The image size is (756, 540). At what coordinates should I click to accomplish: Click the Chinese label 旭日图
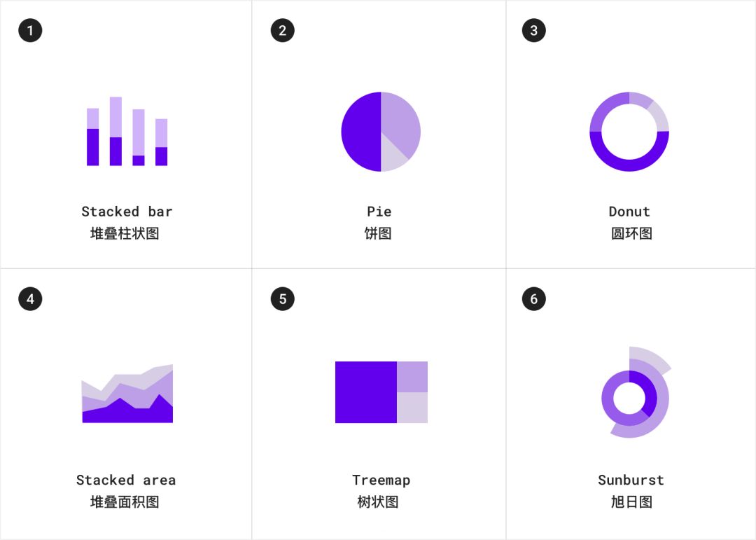tap(631, 502)
